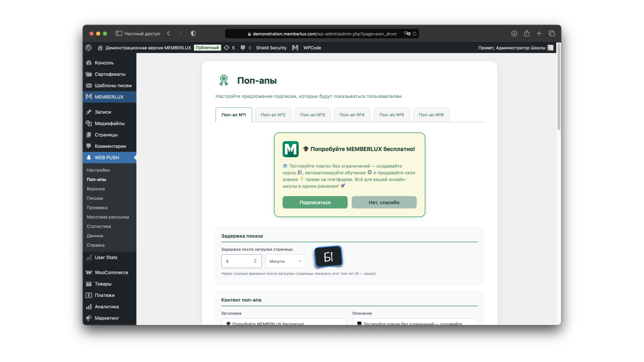Screen dimensions: 644x362
Task: Switch to Поп-ап №3 tab
Action: tap(312, 115)
